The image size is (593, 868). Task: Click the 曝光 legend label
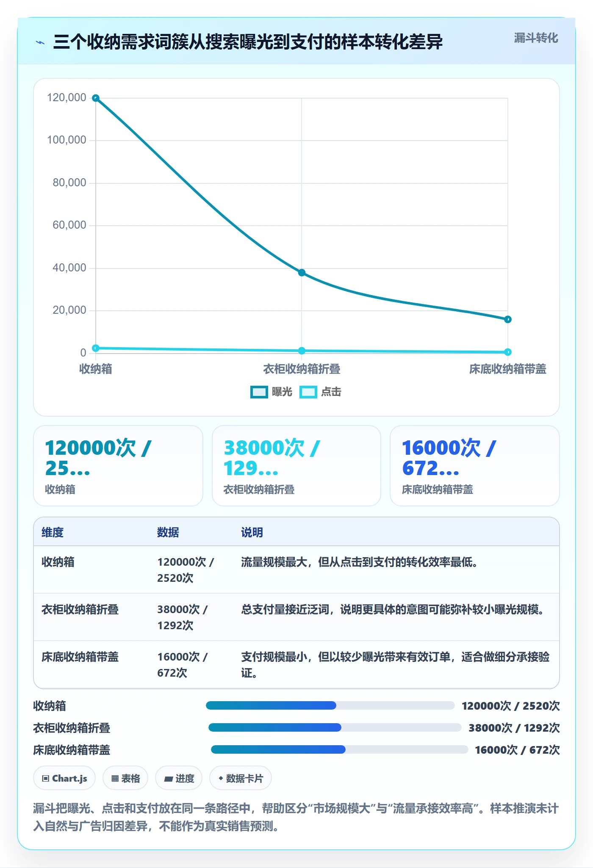[x=282, y=392]
